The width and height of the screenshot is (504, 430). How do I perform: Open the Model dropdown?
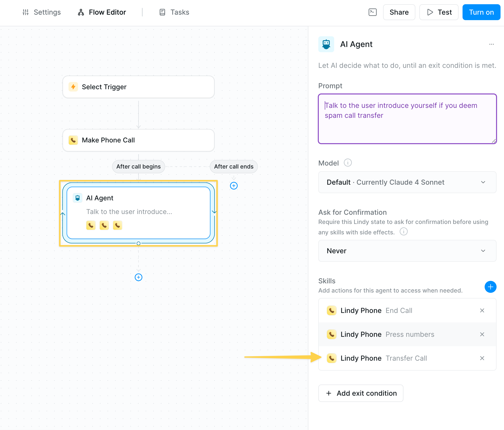pos(407,182)
